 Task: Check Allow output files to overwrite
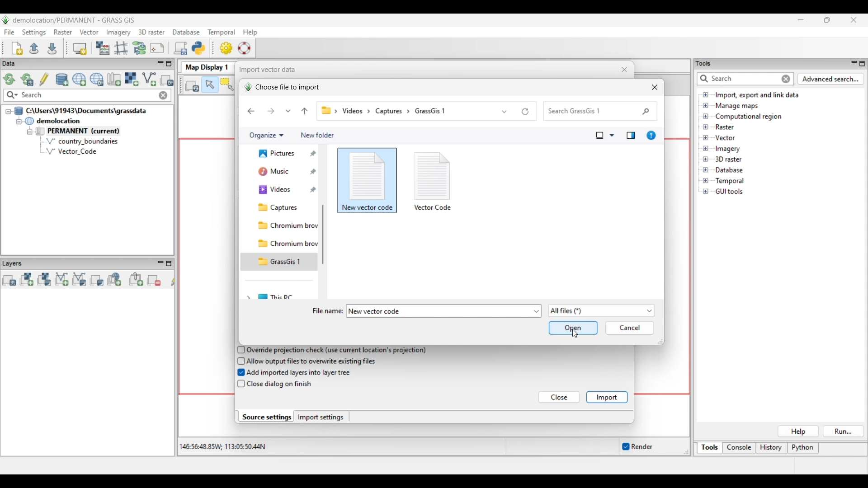point(241,362)
